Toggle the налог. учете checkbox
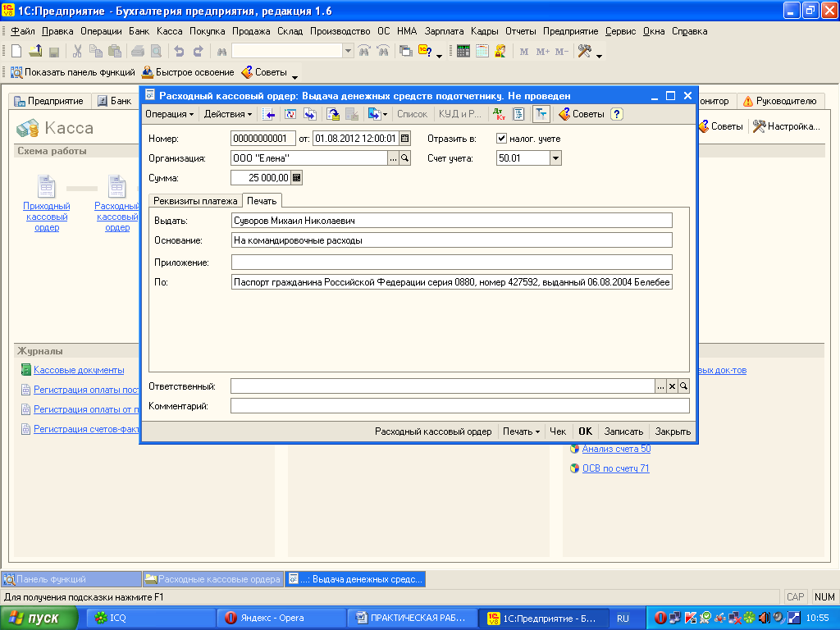This screenshot has width=840, height=630. [x=501, y=138]
